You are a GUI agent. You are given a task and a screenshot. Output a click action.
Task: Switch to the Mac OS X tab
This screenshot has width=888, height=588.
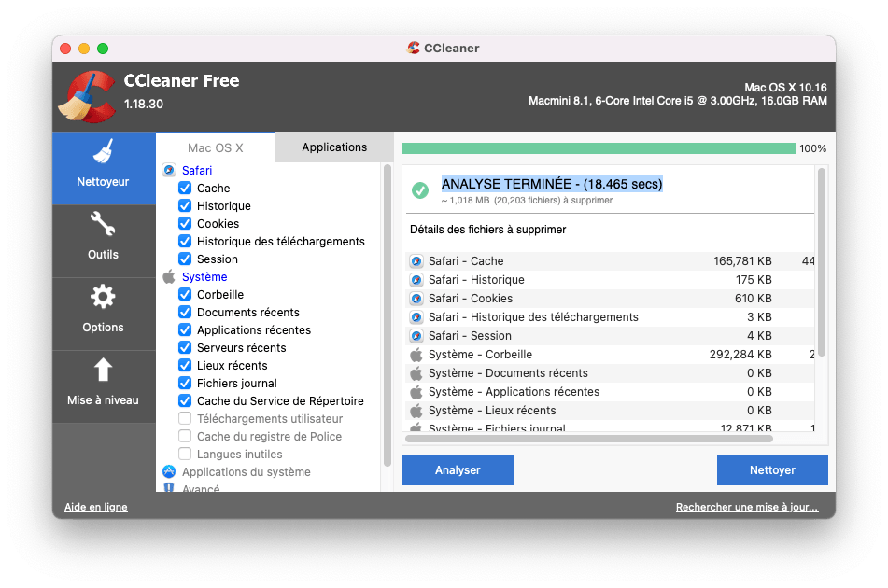[x=215, y=147]
